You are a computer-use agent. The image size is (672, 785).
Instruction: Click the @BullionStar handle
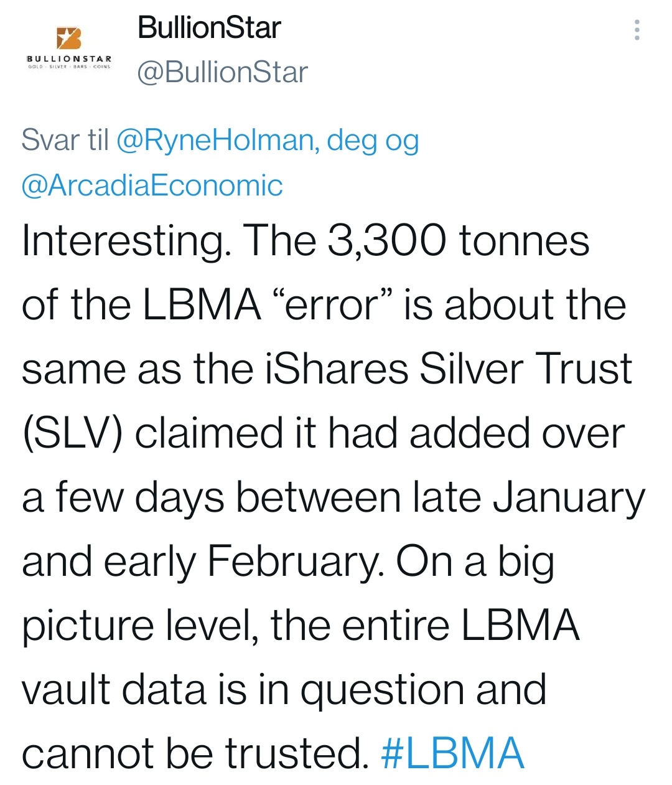[x=222, y=73]
